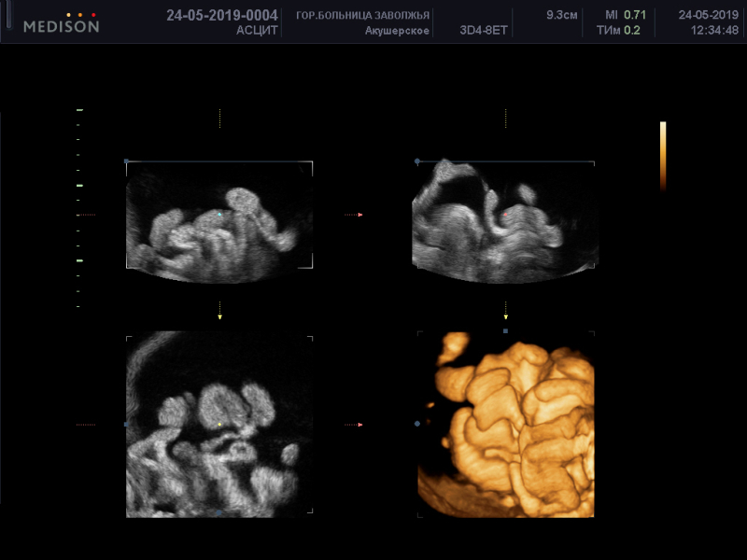Click yellow down arrow below A-plane
The image size is (747, 560).
click(x=219, y=316)
